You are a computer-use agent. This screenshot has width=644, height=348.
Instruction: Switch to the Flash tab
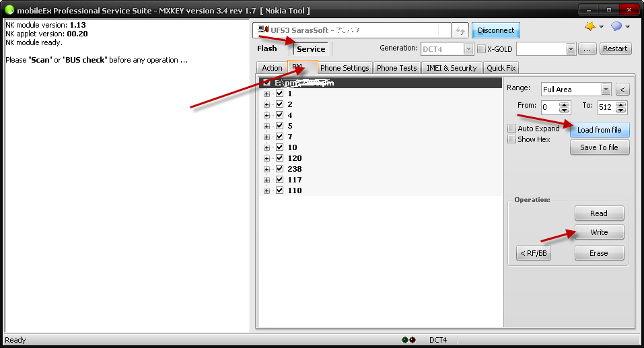click(x=267, y=48)
